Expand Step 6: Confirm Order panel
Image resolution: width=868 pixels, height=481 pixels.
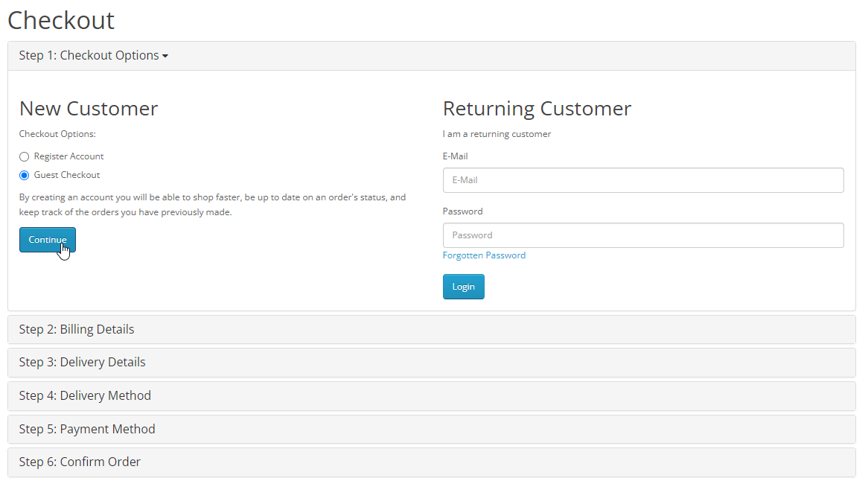(x=80, y=462)
